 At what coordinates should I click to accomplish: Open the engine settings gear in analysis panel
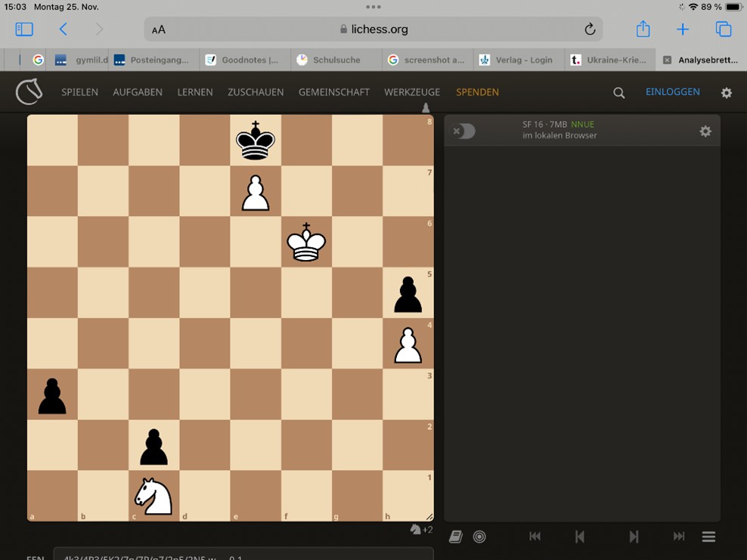(x=705, y=130)
